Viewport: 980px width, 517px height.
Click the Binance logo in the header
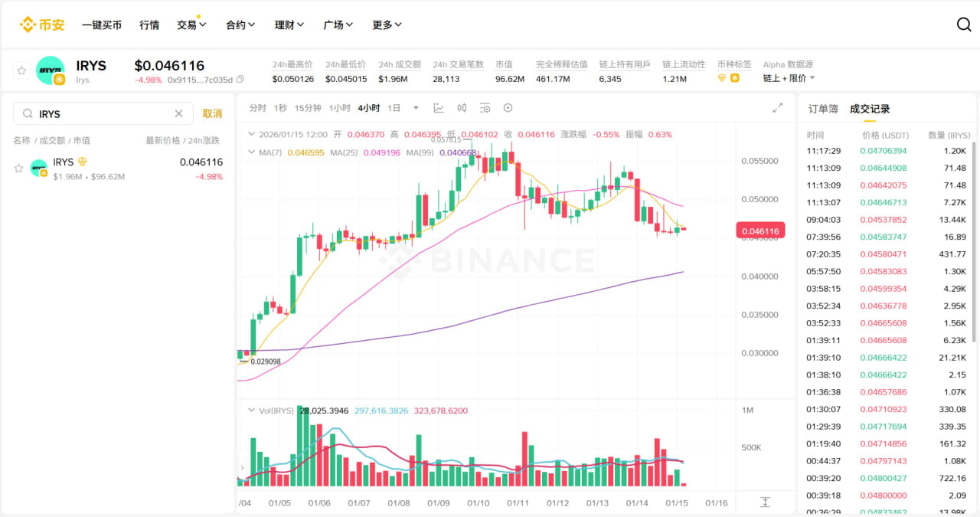coord(42,25)
